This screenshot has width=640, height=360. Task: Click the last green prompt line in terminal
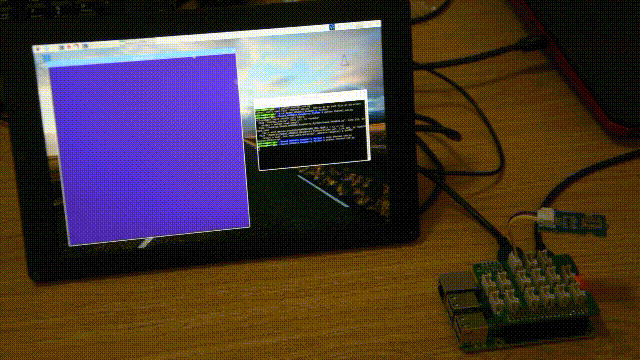tap(267, 144)
